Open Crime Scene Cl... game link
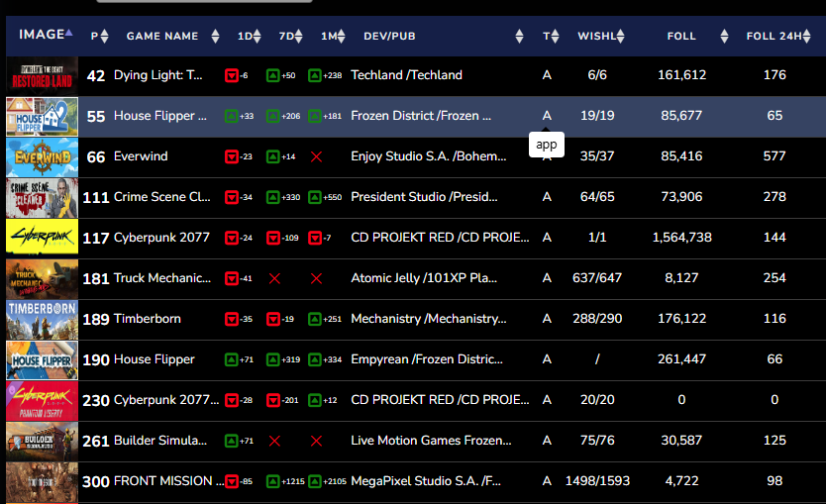 point(162,197)
